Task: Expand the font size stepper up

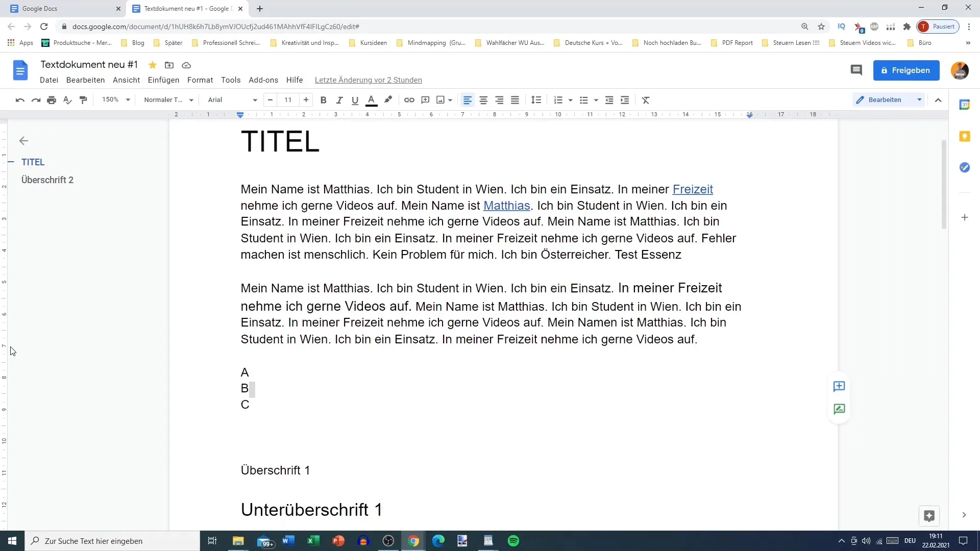Action: (306, 99)
